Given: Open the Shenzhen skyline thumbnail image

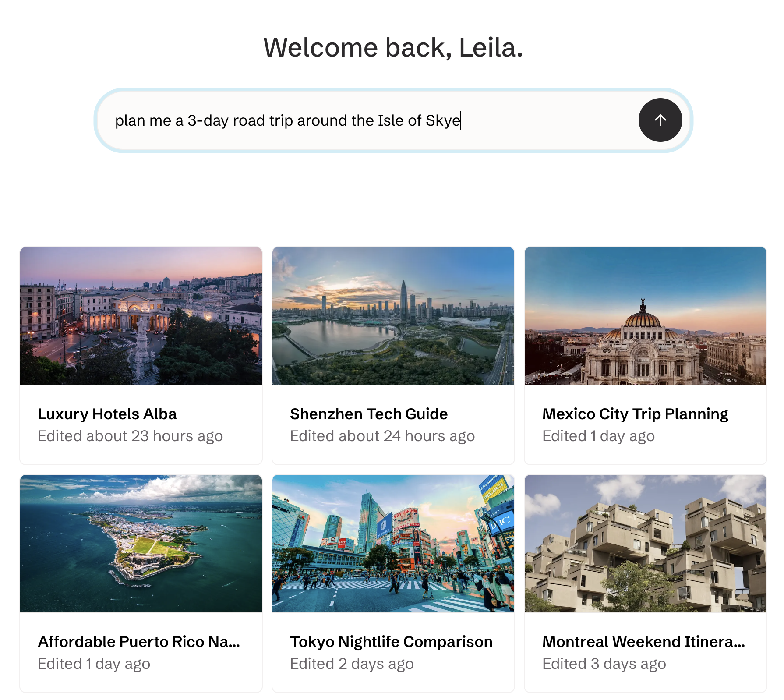Looking at the screenshot, I should [x=393, y=316].
